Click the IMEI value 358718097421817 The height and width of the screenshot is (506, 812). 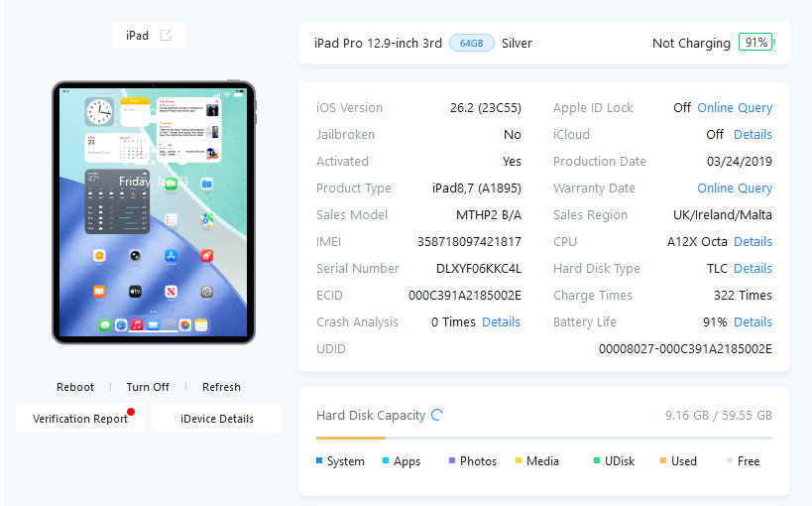[469, 242]
